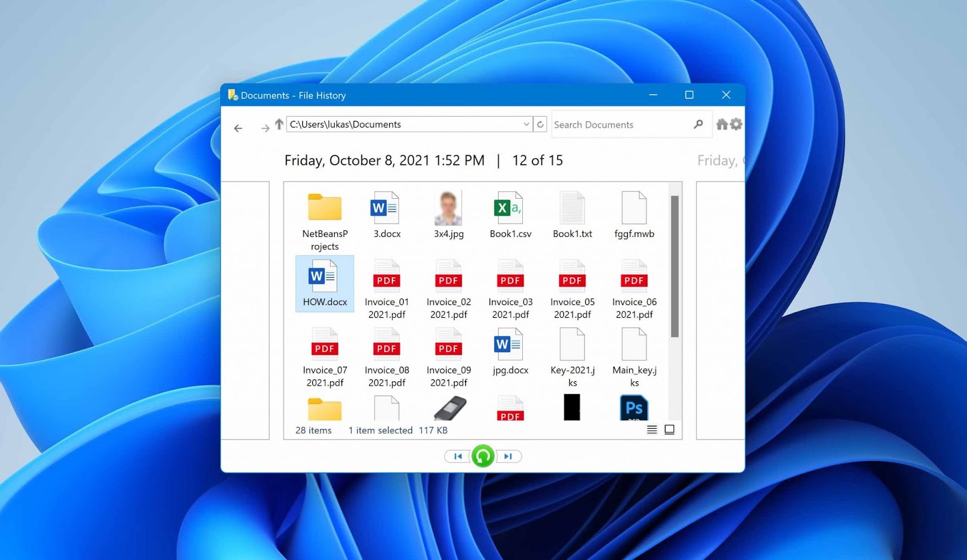Screen dimensions: 967x560
Task: Select Invoice_03 2021.pdf
Action: pos(511,290)
